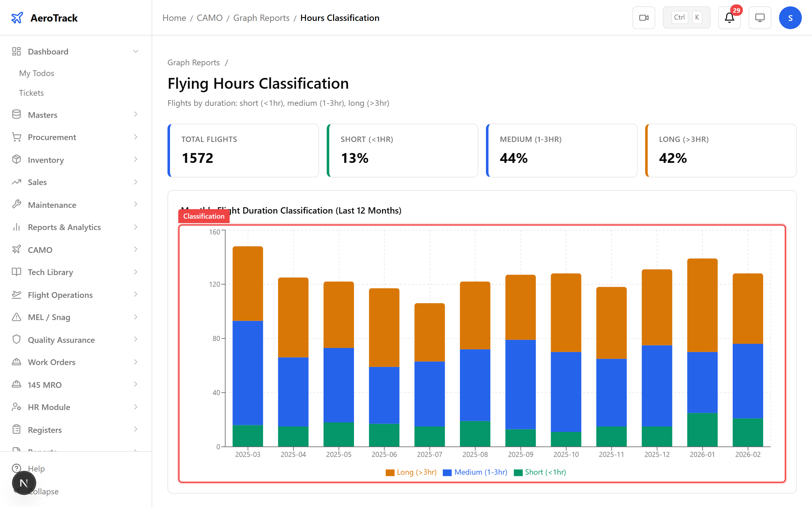The width and height of the screenshot is (812, 507).
Task: Click the Maintenance wrench icon
Action: tap(16, 205)
